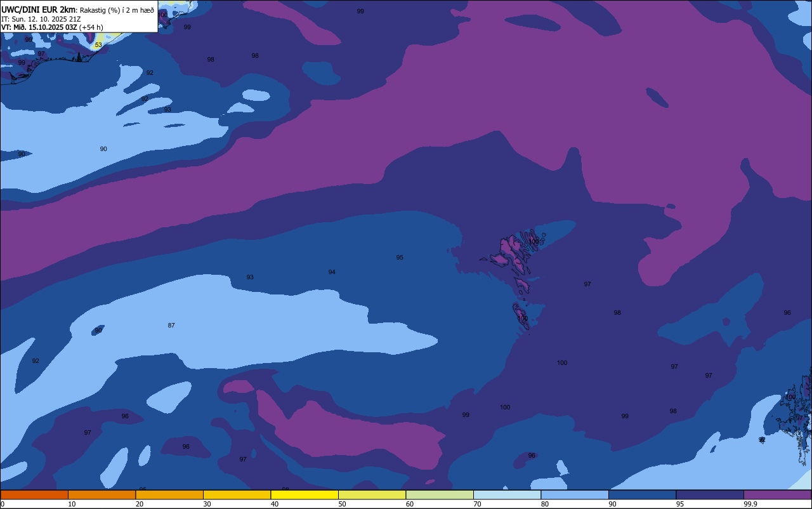Select the 10–20 orange legend swatch
Screen dimensions: 812x509
tap(101, 494)
